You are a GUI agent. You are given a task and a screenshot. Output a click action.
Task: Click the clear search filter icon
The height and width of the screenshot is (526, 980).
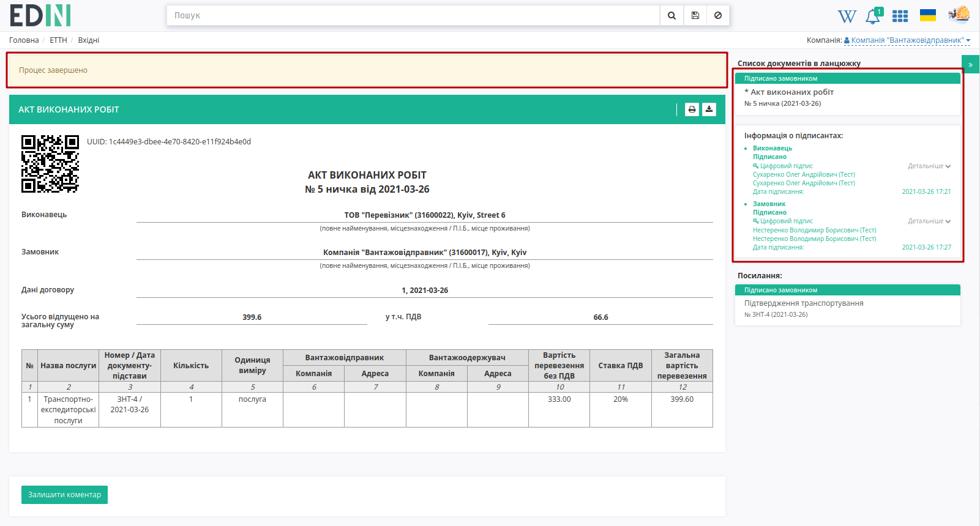point(718,16)
